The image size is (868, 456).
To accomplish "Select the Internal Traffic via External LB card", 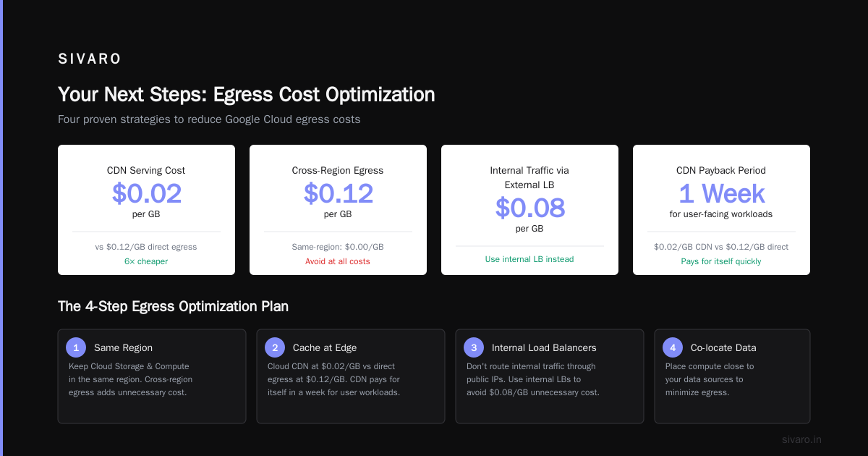I will pos(529,210).
